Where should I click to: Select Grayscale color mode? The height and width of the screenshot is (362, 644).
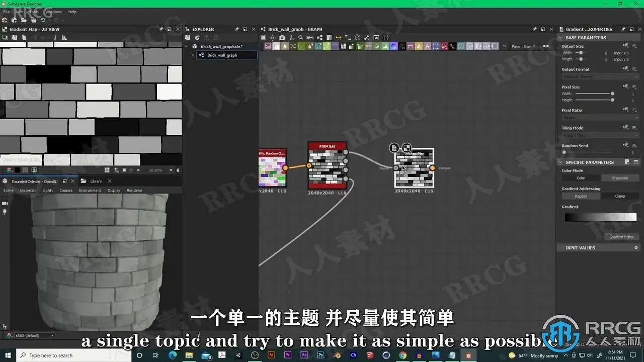pyautogui.click(x=619, y=178)
